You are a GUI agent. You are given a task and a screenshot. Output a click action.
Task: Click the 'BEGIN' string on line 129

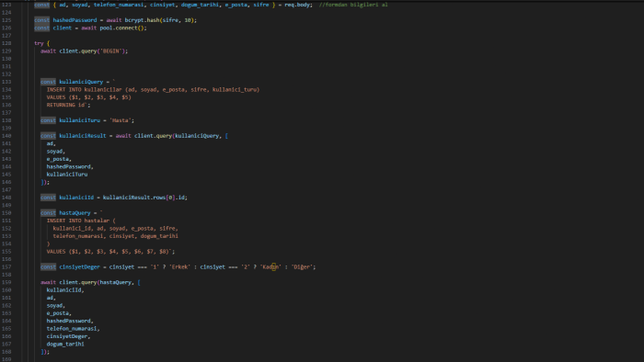pos(111,51)
